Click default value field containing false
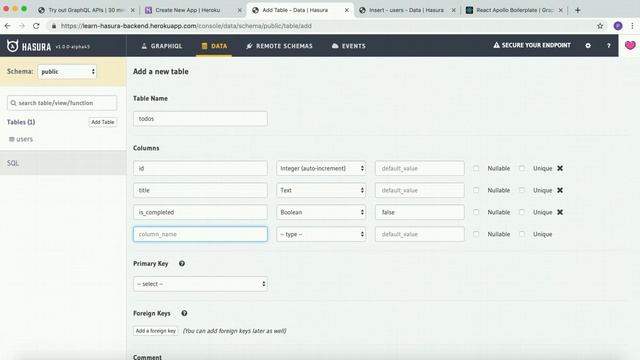Image resolution: width=640 pixels, height=360 pixels. click(420, 212)
